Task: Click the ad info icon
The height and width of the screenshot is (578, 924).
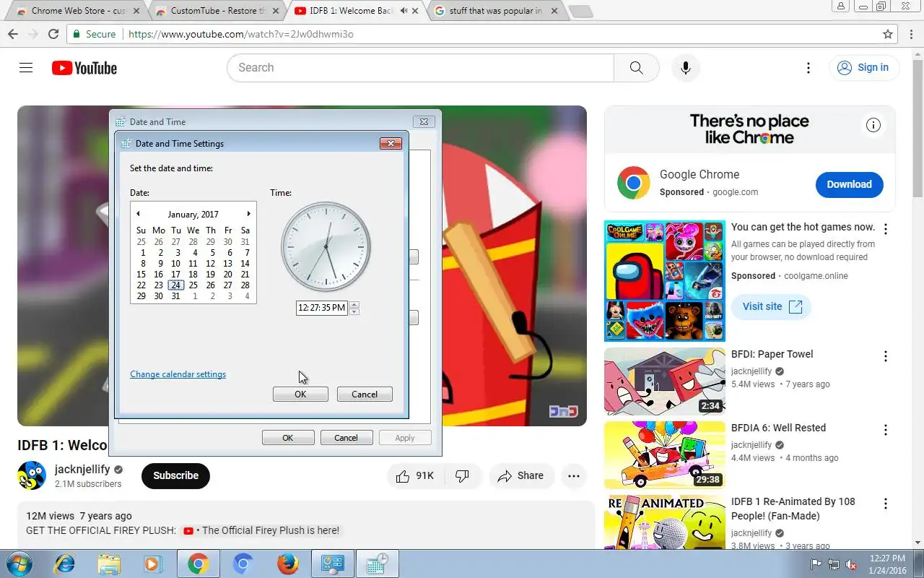Action: tap(873, 125)
